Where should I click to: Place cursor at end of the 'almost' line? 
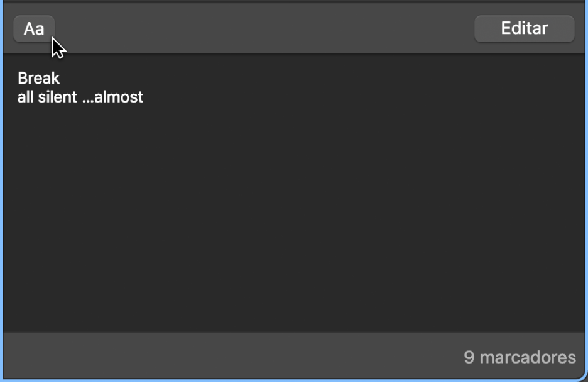(x=144, y=97)
